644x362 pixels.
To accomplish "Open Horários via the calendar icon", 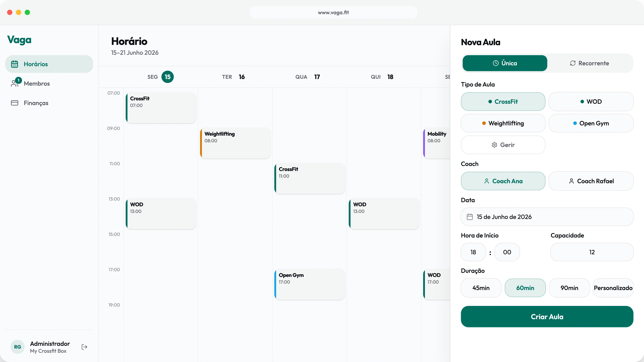I will point(15,64).
